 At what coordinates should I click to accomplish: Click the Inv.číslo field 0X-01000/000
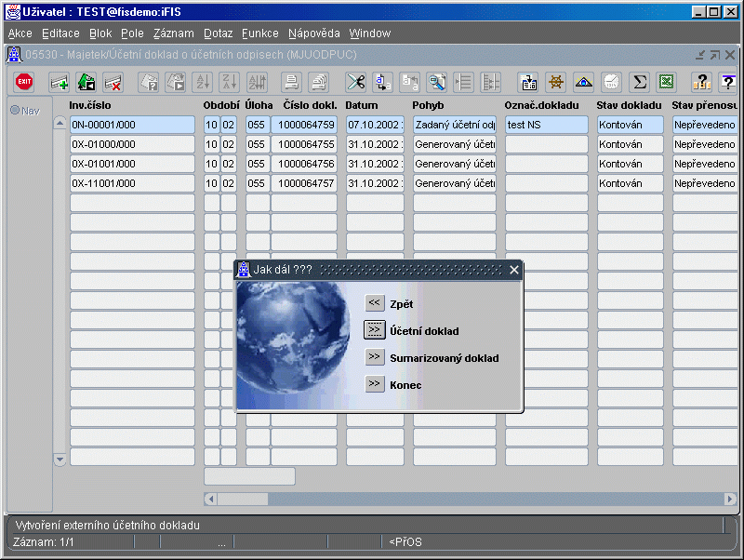132,144
